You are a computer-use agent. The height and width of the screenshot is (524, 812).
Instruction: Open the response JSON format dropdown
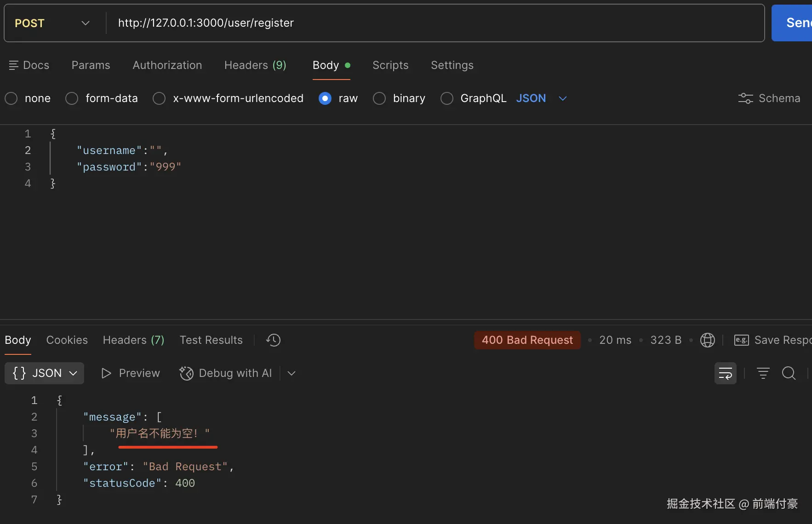(x=44, y=373)
